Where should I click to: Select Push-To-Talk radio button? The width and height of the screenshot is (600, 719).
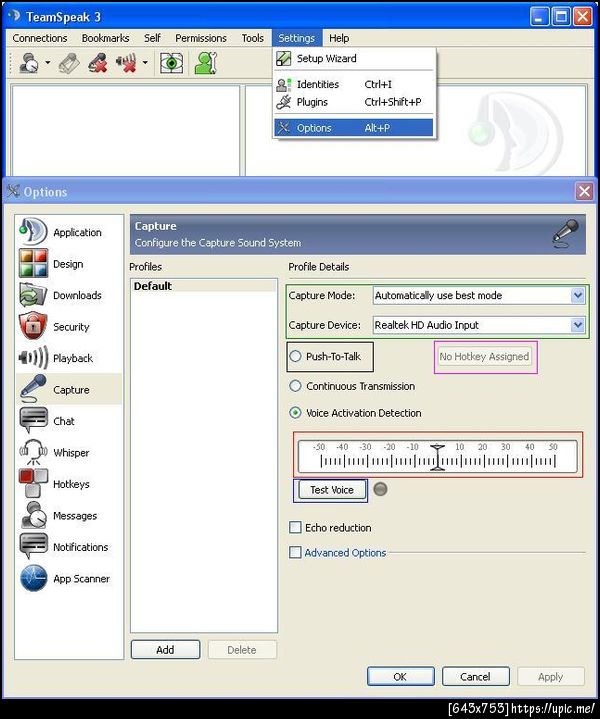coord(295,356)
